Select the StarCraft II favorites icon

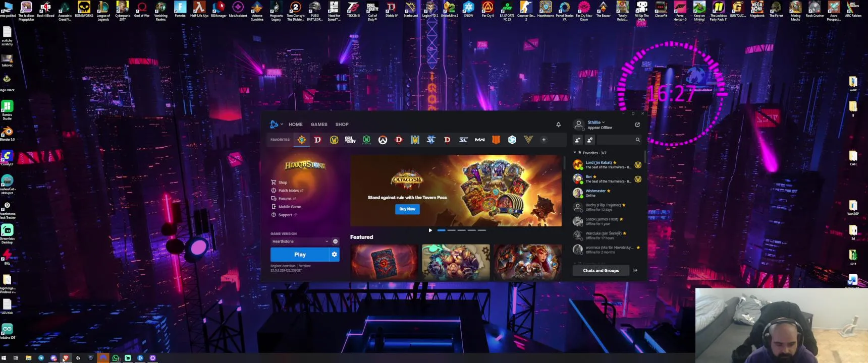coord(431,140)
